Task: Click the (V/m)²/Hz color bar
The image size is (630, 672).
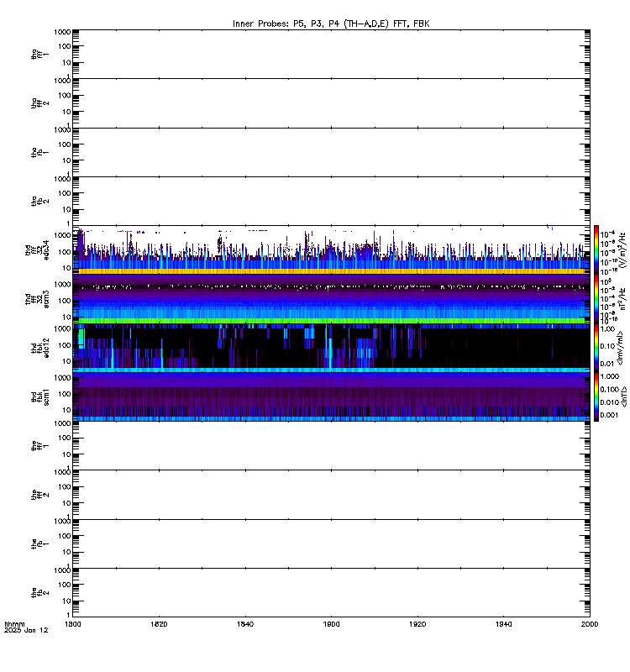Action: coord(596,249)
